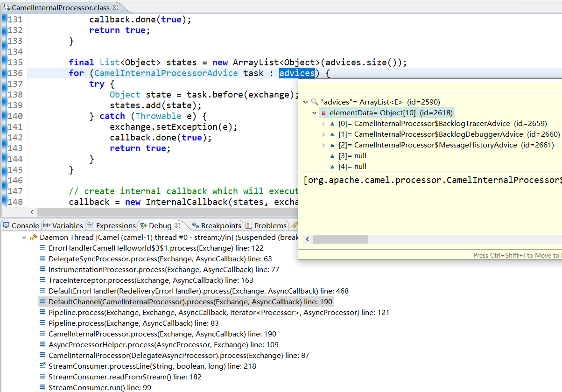Expand the [1] BacklogDebuggerAdvice node
Image resolution: width=562 pixels, height=392 pixels.
[323, 134]
